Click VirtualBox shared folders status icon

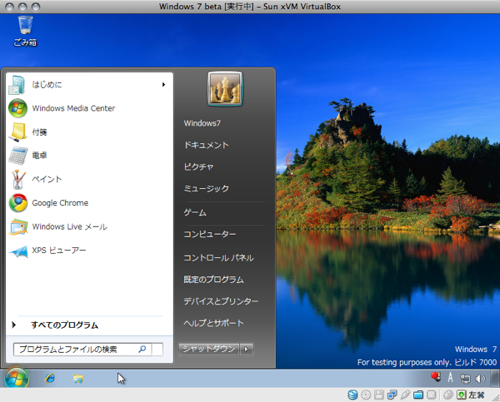point(418,395)
